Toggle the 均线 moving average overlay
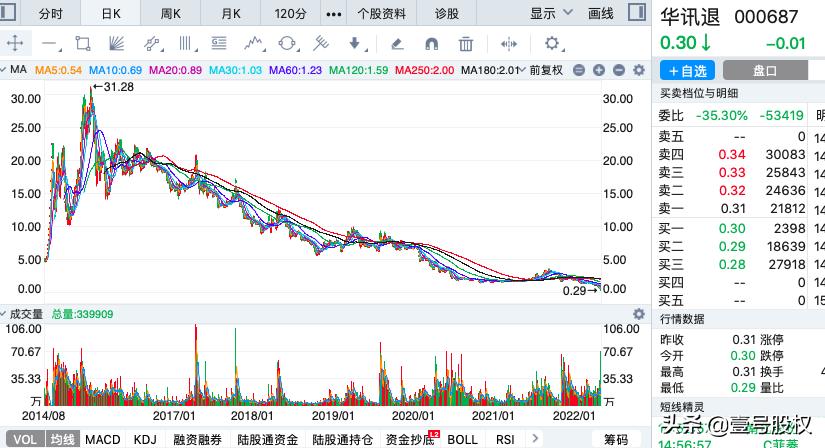 (63, 439)
